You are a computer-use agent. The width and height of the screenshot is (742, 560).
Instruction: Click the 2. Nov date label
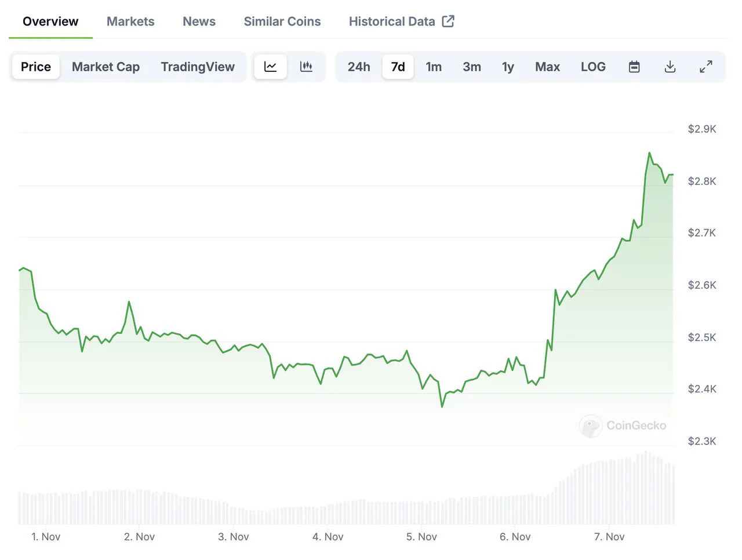point(140,537)
